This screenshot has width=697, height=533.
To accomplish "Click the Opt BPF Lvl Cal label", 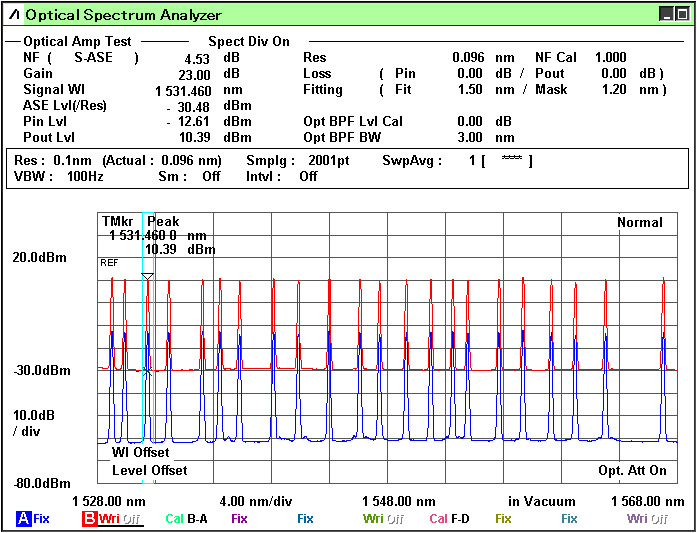I will pyautogui.click(x=353, y=121).
